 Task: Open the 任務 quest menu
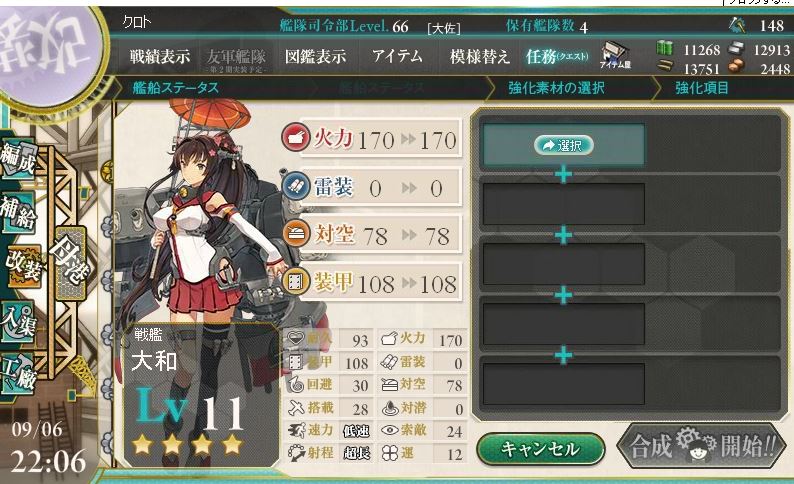pos(557,56)
